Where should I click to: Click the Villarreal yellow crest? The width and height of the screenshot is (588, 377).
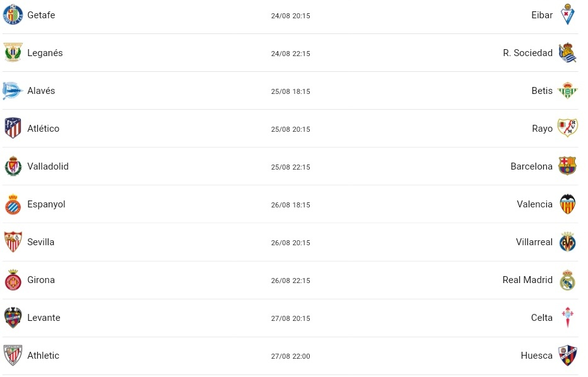tap(567, 241)
